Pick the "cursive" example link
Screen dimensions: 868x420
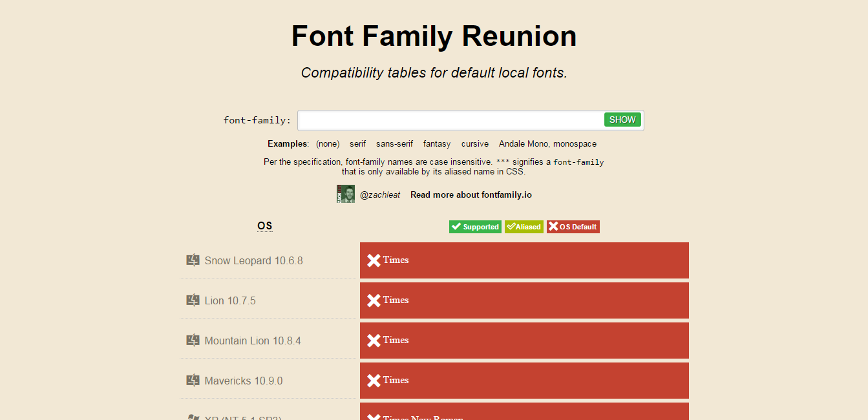(x=475, y=144)
